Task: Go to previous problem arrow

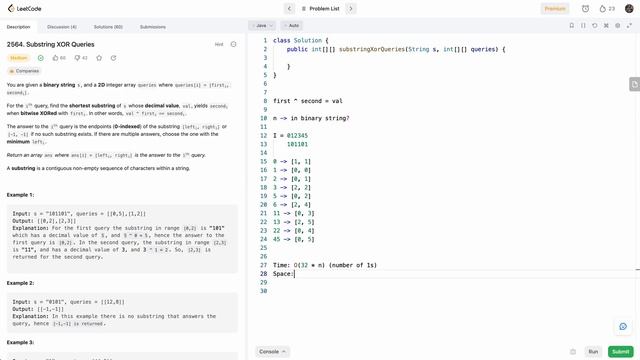Action: 289,9
